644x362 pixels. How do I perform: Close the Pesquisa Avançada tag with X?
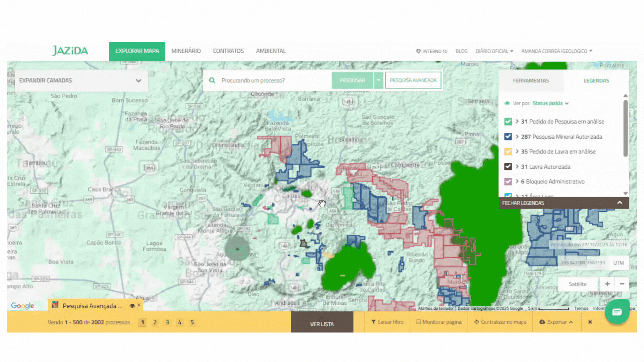139,305
